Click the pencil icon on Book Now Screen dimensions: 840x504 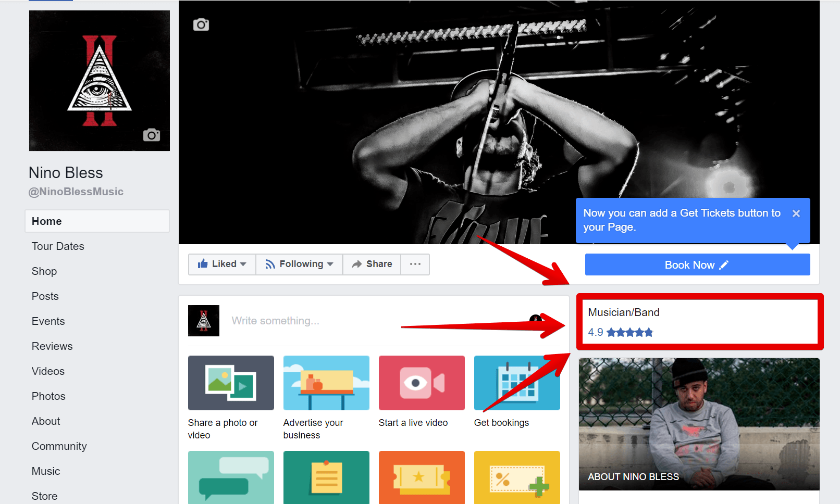(724, 265)
